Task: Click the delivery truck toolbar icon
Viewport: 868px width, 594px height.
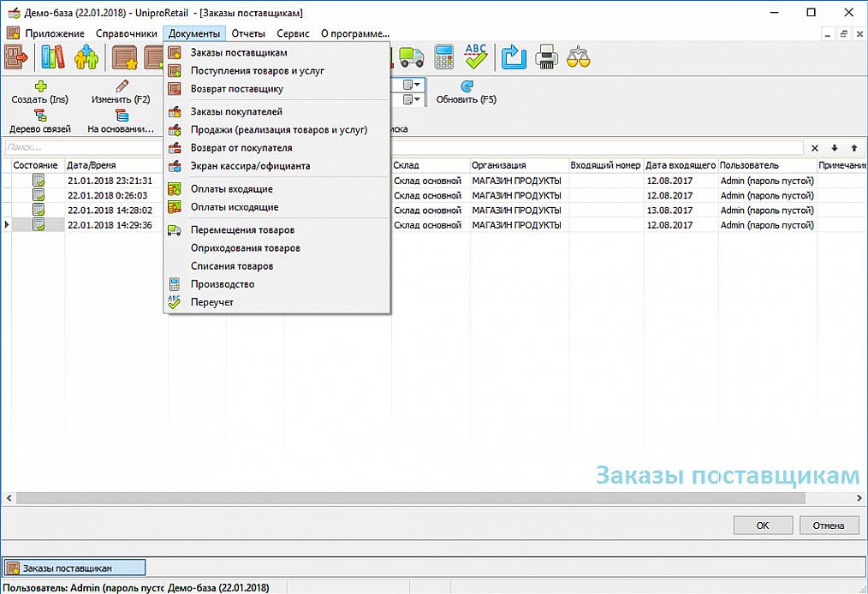Action: [411, 57]
